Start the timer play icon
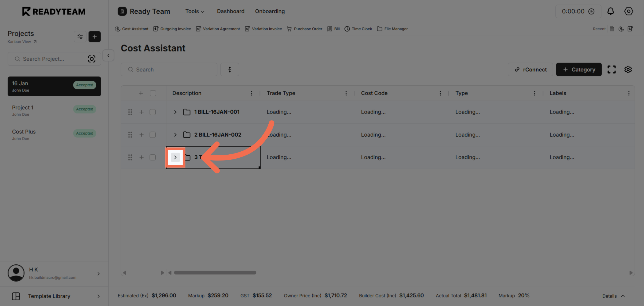Viewport: 644px width, 306px height. 591,11
